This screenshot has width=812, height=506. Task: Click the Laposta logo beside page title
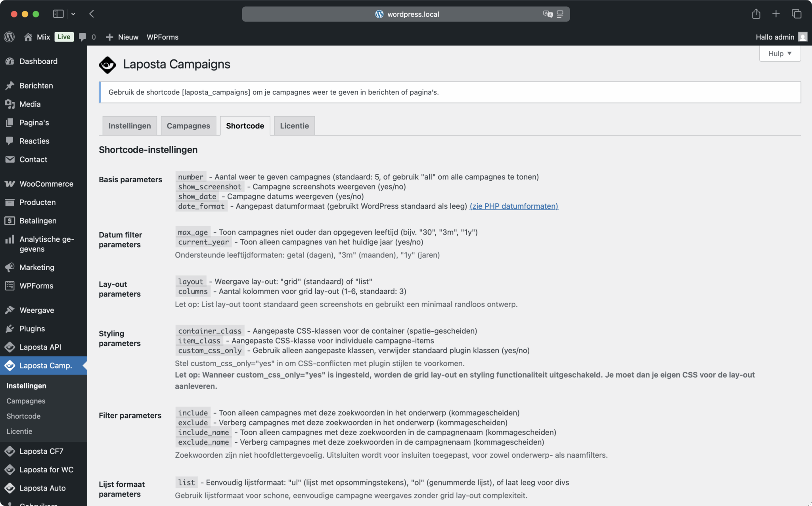(107, 65)
